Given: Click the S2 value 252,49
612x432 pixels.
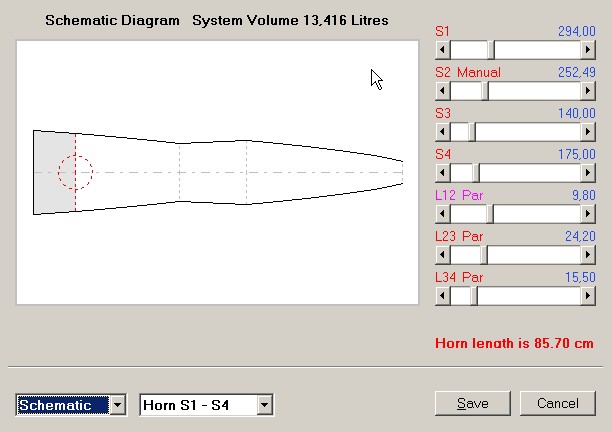Looking at the screenshot, I should 577,72.
